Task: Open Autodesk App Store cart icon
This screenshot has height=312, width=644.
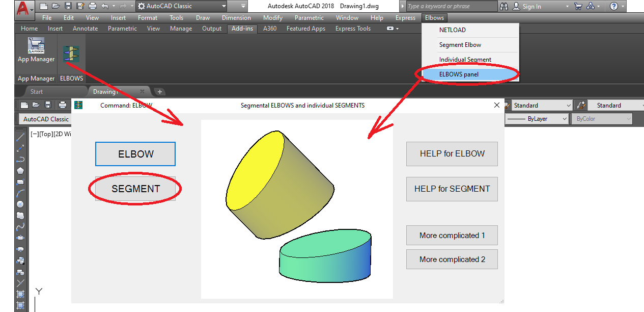Action: [578, 6]
